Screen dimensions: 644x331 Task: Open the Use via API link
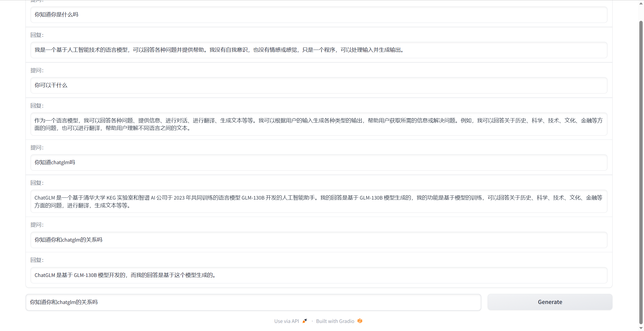286,321
